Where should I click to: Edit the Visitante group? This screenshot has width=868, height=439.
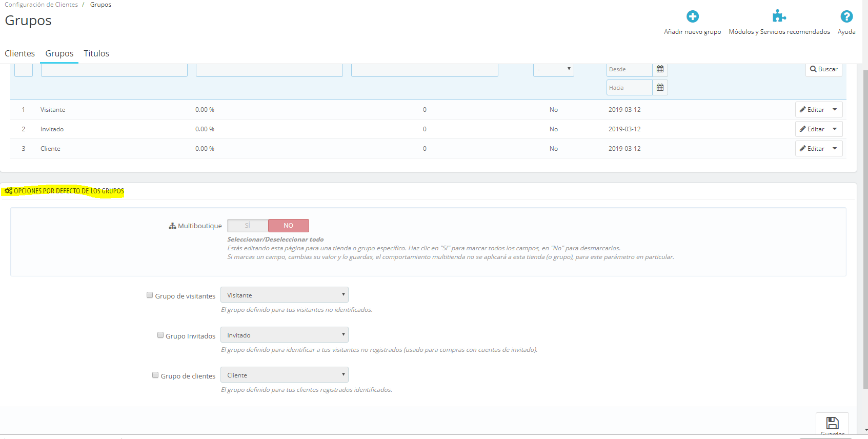click(x=812, y=110)
